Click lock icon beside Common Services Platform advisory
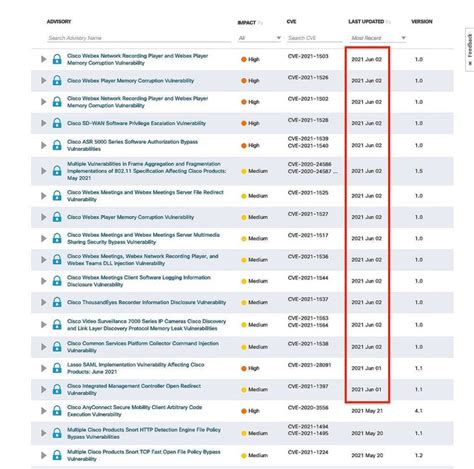 point(57,347)
